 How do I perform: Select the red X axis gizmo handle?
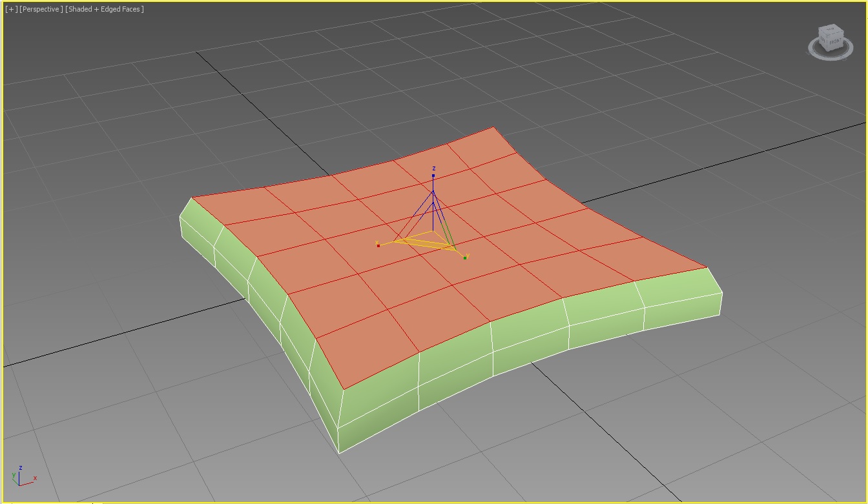click(378, 245)
